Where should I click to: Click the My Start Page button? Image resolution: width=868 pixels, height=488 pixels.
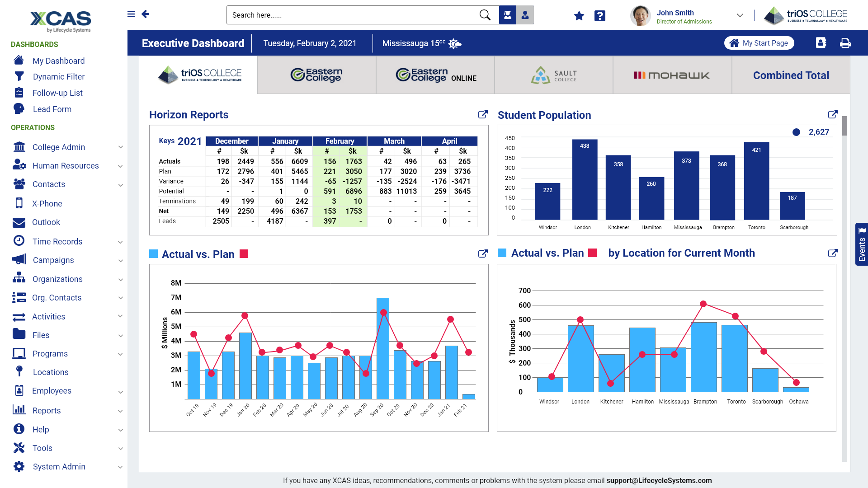(x=759, y=43)
